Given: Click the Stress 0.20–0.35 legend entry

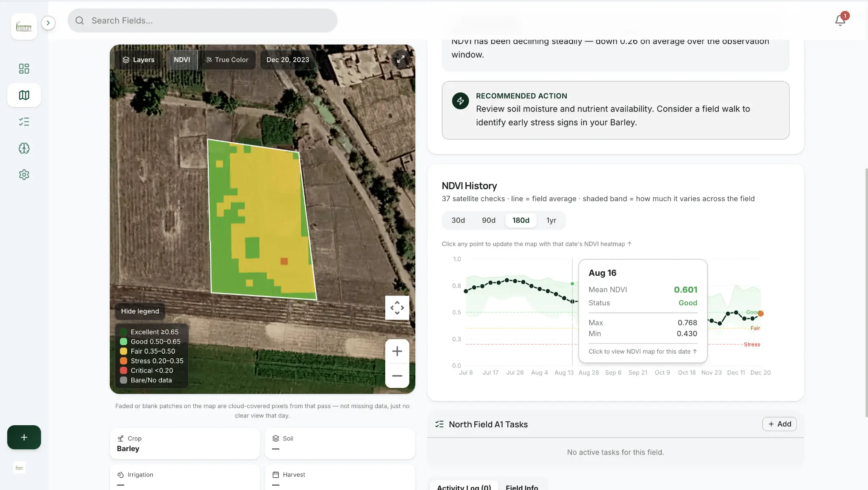Looking at the screenshot, I should [152, 361].
